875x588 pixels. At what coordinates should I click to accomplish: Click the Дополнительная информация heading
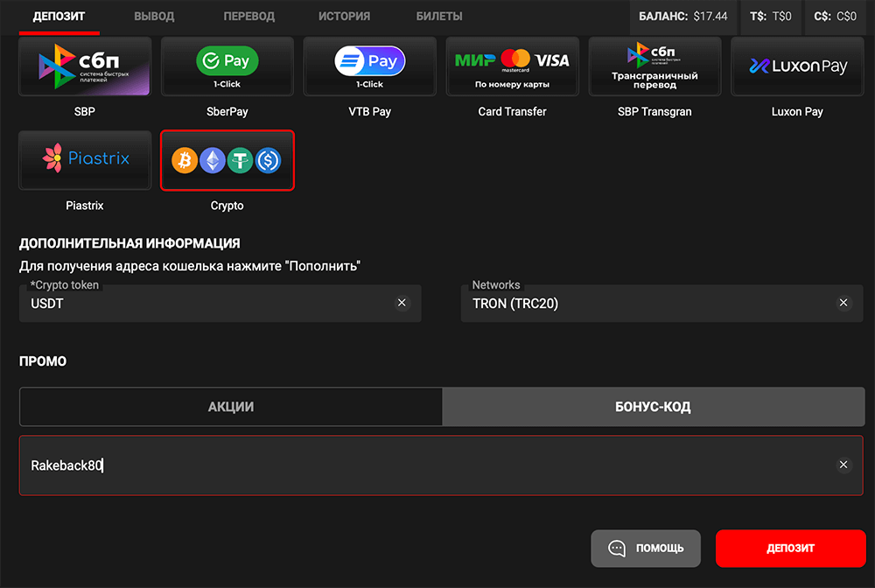pos(129,243)
